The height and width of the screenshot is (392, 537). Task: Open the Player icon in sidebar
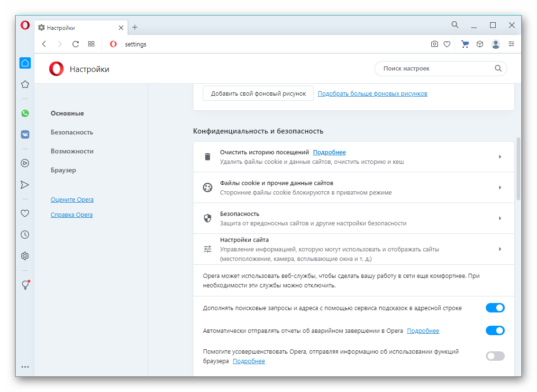tap(25, 163)
